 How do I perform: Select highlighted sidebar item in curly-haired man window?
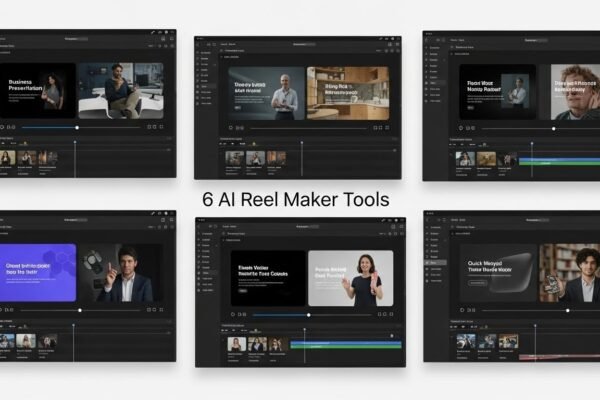tap(435, 83)
